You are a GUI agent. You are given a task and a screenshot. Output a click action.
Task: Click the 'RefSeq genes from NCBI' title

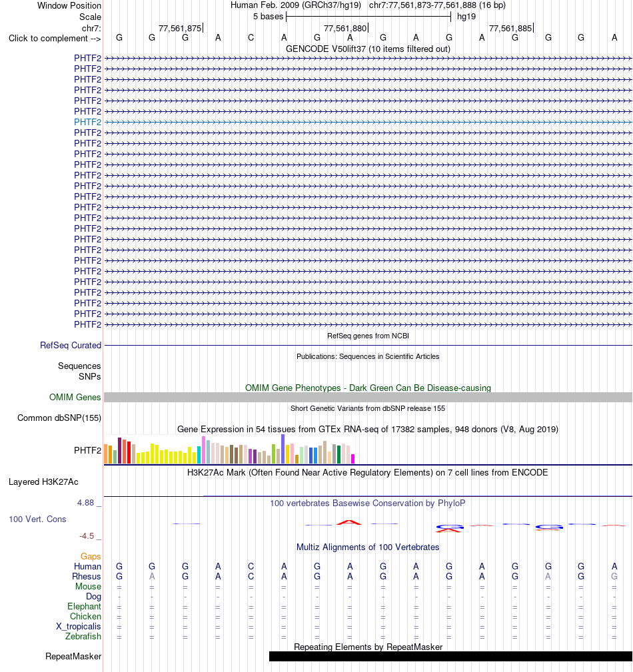[368, 336]
